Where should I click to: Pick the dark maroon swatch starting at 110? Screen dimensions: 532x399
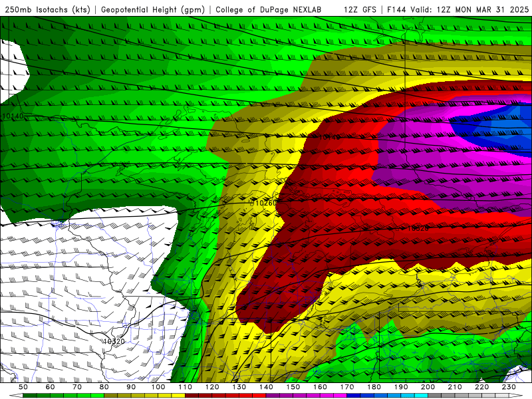[192, 396]
